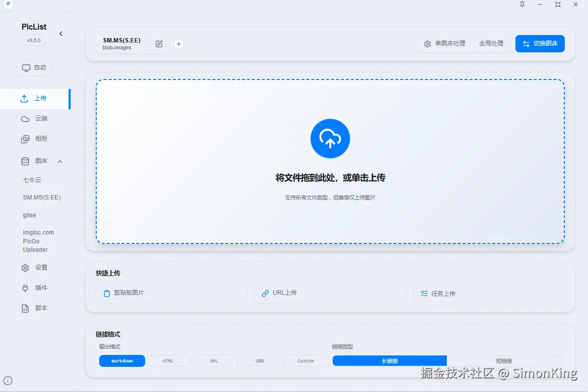Add a new config with plus icon
Image resolution: width=588 pixels, height=392 pixels.
pos(179,44)
